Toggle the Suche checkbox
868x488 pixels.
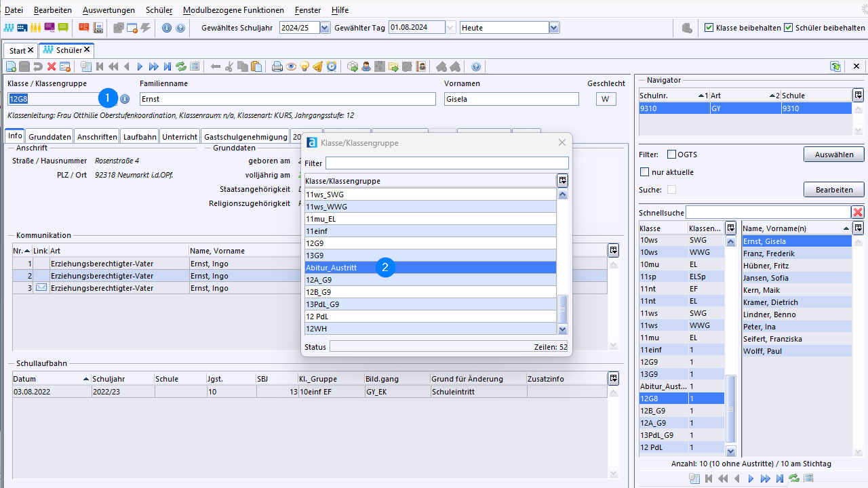(x=672, y=190)
